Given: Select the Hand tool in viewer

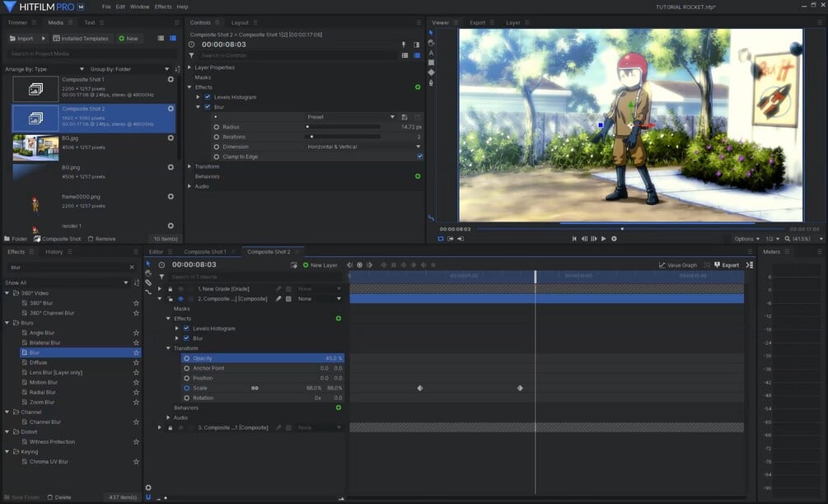Looking at the screenshot, I should pos(431,43).
